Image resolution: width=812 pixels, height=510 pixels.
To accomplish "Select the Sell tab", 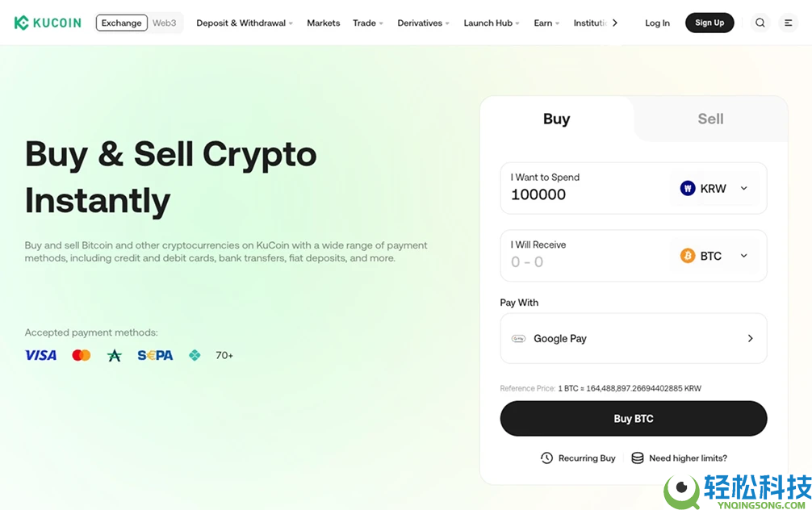I will pos(710,119).
